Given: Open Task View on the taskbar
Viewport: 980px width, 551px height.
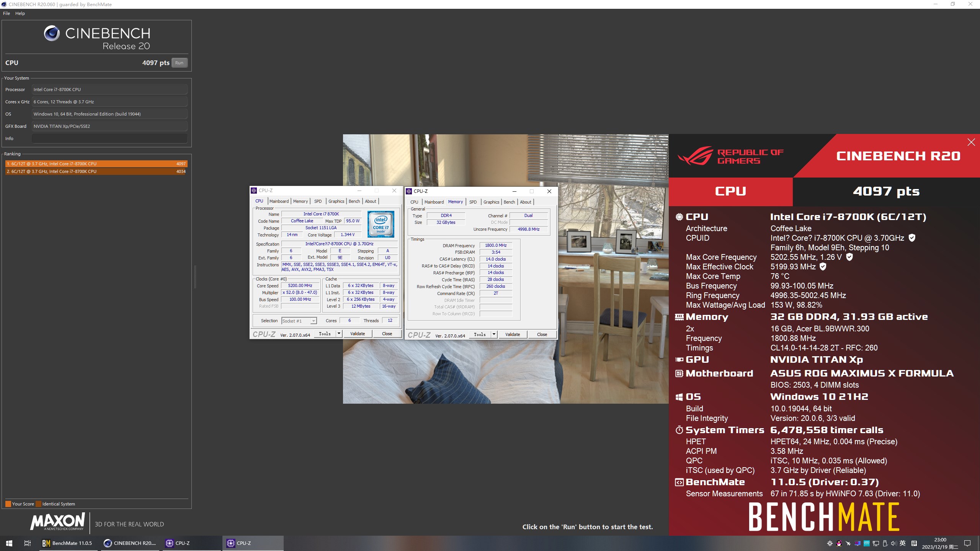Looking at the screenshot, I should tap(28, 543).
